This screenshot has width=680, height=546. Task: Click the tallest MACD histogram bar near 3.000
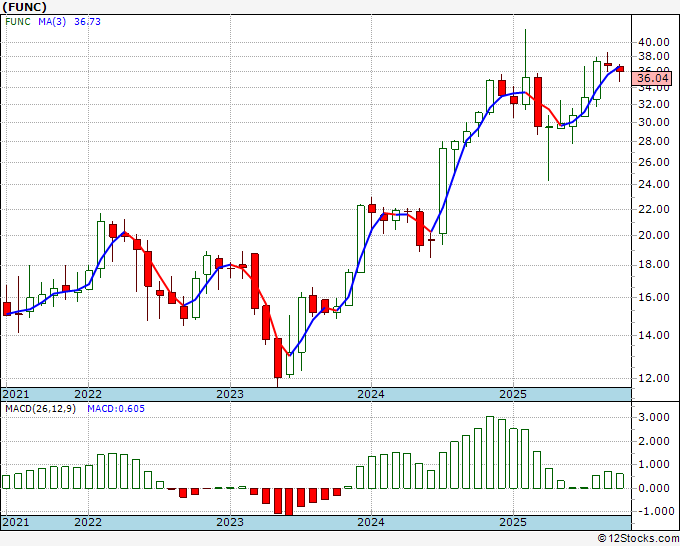[490, 452]
